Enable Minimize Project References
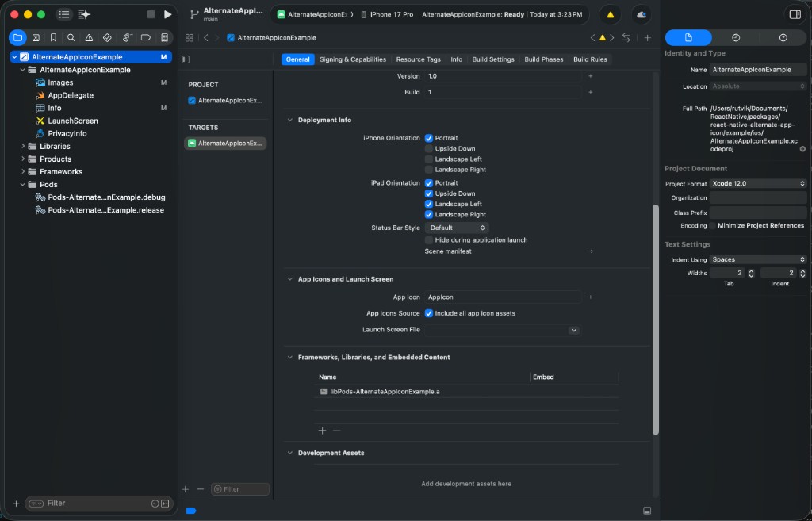Viewport: 812px width, 521px height. 713,226
